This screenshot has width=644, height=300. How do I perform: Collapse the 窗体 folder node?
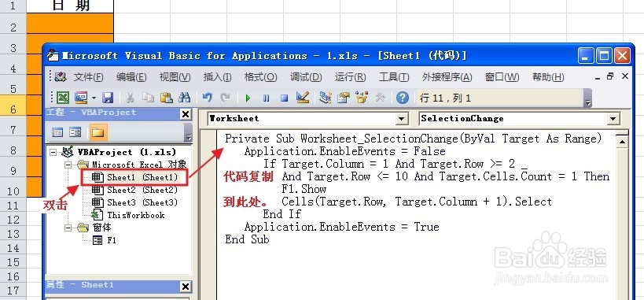pyautogui.click(x=68, y=228)
